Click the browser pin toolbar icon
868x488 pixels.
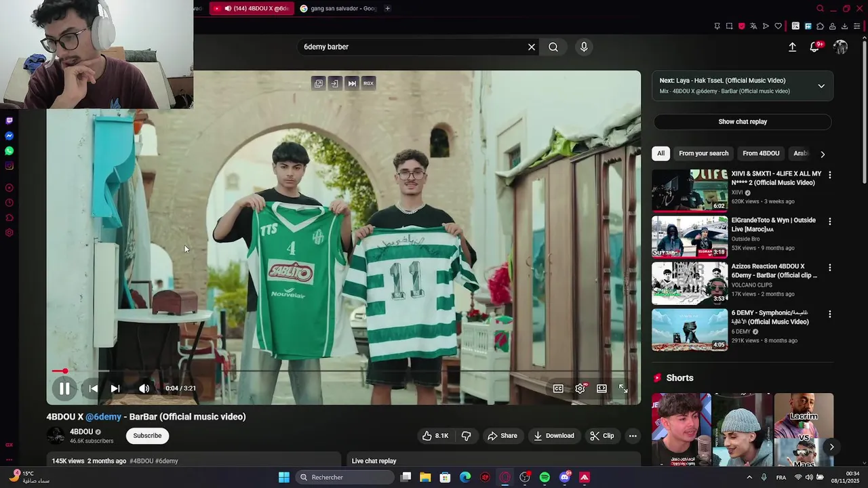717,26
